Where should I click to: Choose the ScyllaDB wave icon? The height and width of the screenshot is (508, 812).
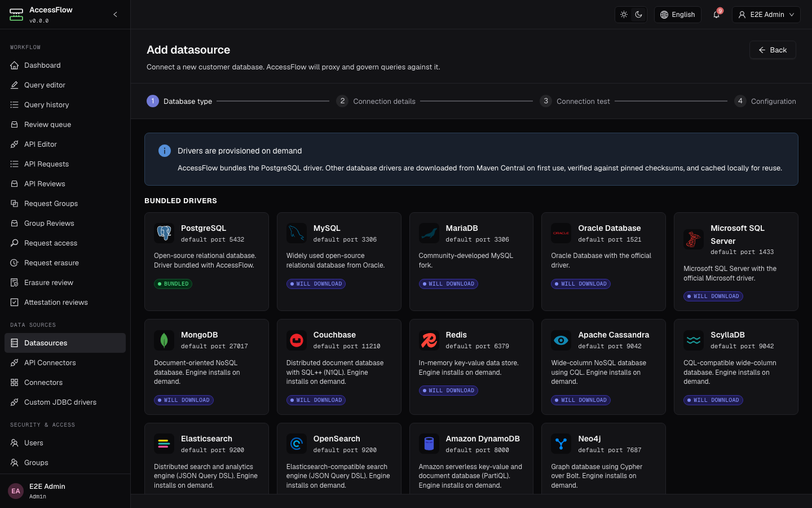[694, 340]
